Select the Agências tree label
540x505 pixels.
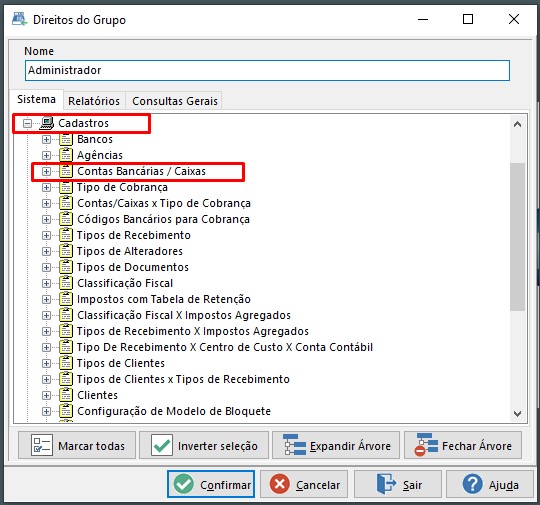pos(100,155)
